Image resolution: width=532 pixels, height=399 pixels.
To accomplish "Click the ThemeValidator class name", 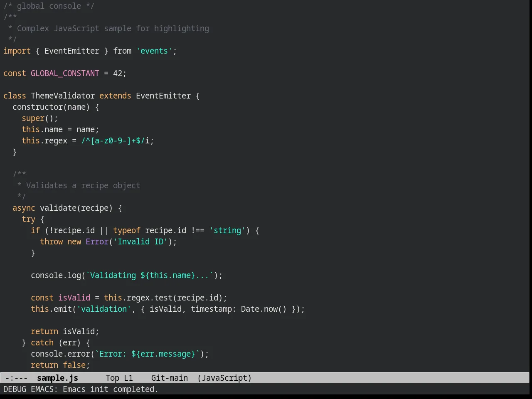I will pos(63,96).
